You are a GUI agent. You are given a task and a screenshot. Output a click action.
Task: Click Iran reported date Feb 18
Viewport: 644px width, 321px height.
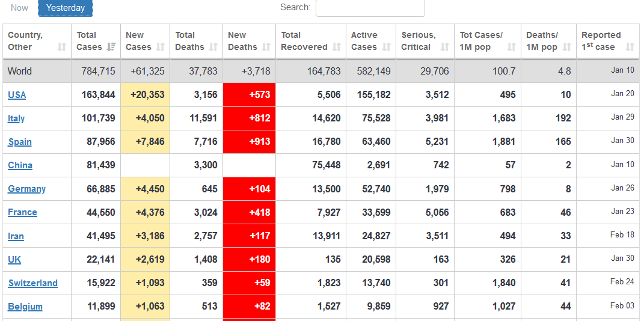tap(622, 235)
